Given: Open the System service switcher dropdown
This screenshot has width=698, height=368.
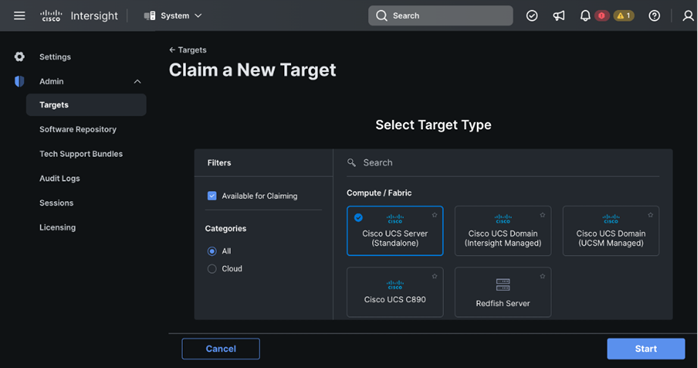Looking at the screenshot, I should 173,16.
